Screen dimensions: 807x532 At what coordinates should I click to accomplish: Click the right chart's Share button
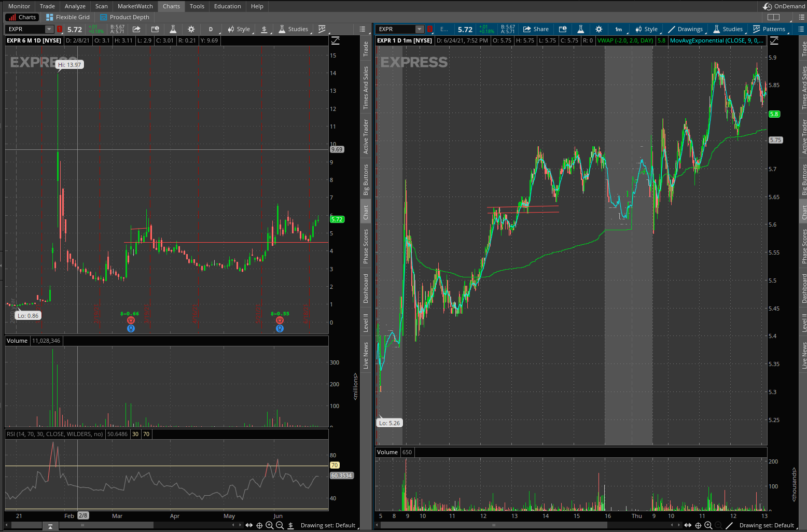click(536, 29)
